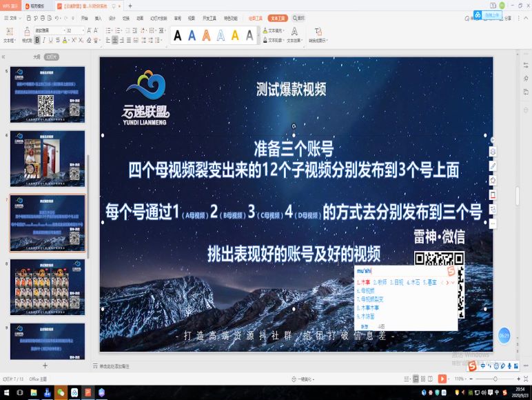This screenshot has width=532, height=400.
Task: Expand the text outline dropdown
Action: (284, 40)
